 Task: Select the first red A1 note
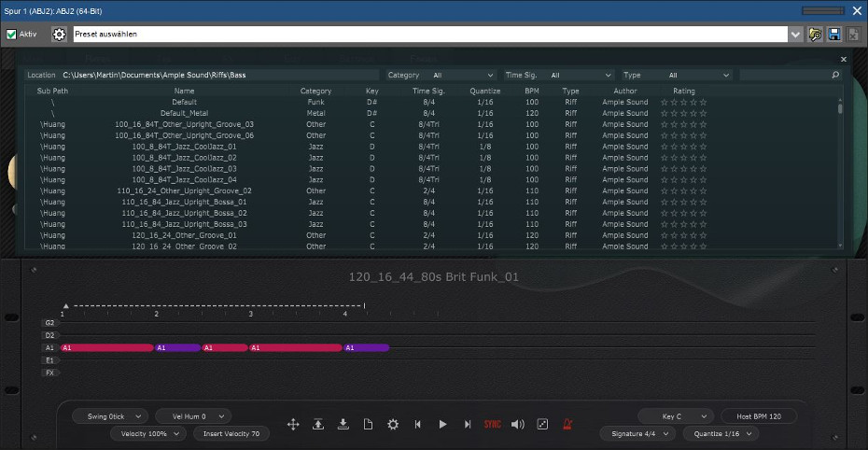pos(106,347)
